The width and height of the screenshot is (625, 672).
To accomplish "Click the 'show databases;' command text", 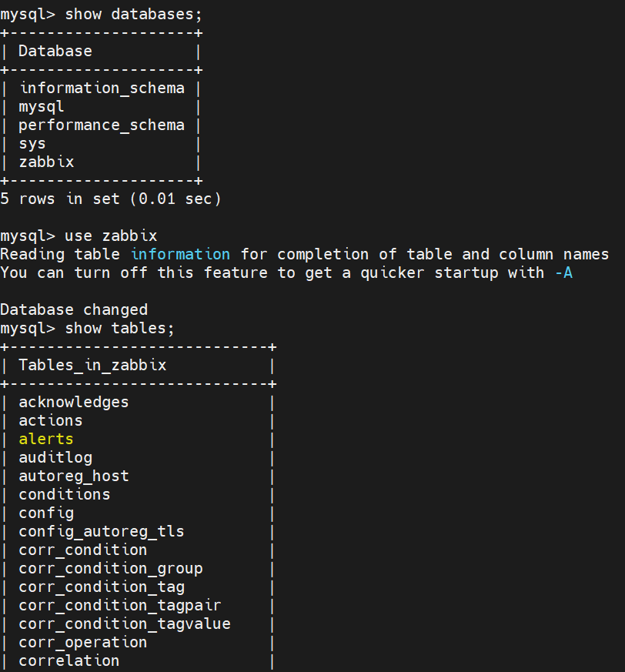I will [133, 15].
